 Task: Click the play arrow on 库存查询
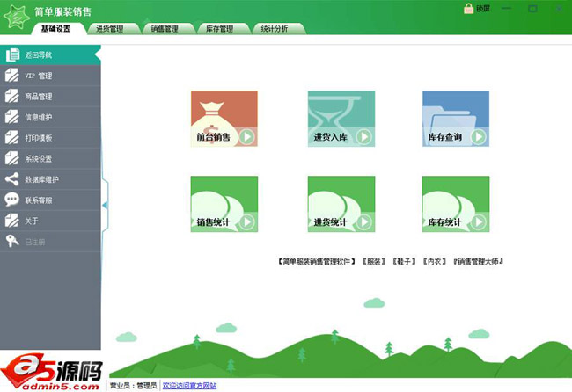(479, 137)
